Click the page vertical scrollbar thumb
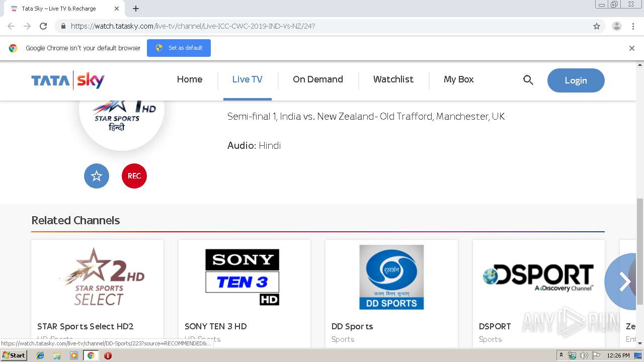 [x=640, y=251]
